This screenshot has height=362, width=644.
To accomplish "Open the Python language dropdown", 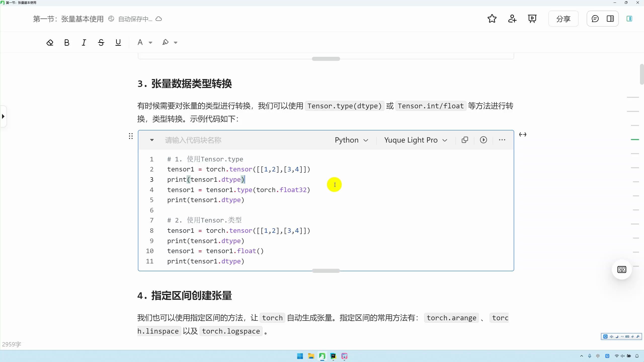I will click(351, 140).
